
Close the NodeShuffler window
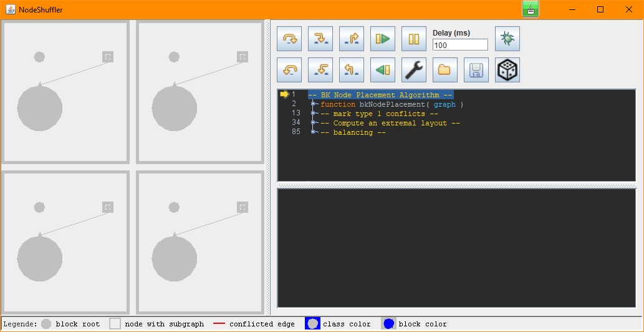(629, 9)
